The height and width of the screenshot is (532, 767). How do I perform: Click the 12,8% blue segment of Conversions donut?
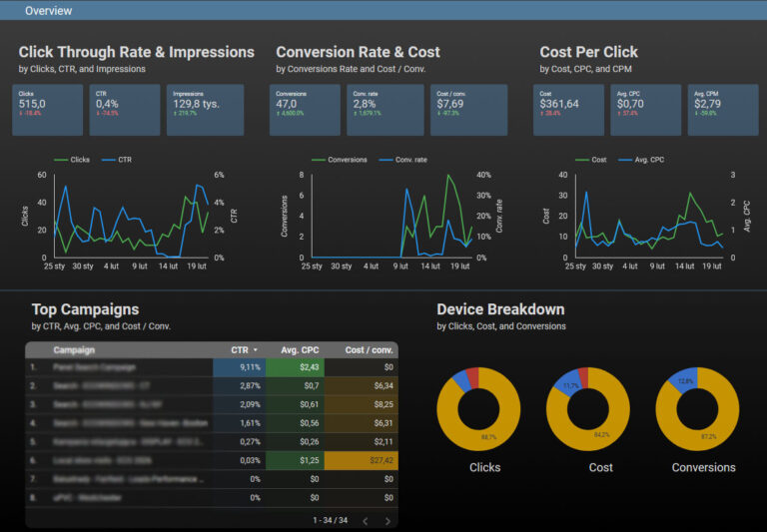(685, 381)
